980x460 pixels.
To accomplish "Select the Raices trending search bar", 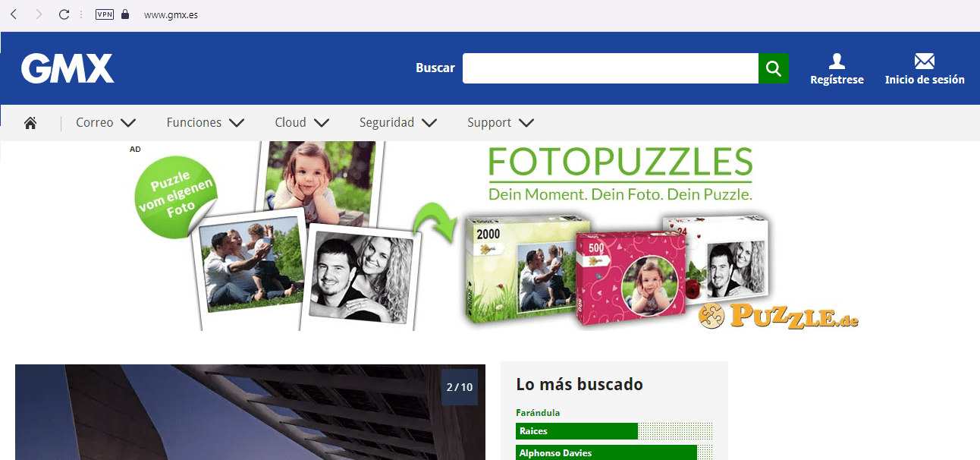I will [614, 431].
